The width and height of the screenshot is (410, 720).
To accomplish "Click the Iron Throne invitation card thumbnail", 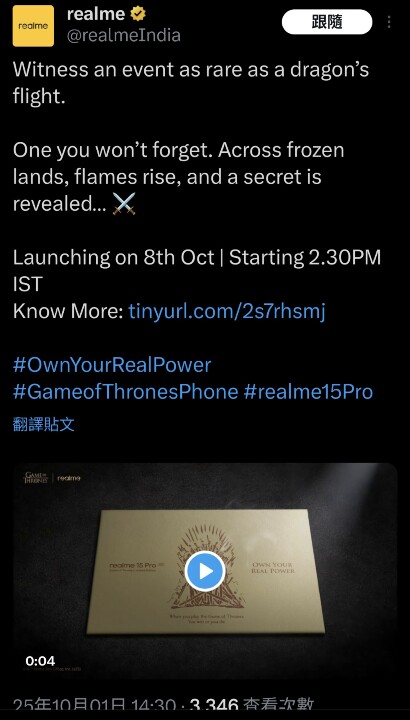I will click(205, 571).
